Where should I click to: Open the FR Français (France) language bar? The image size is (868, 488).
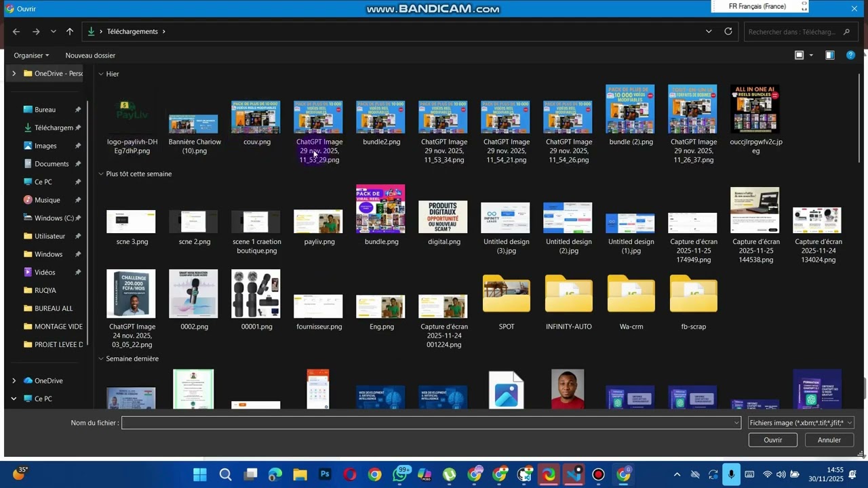pyautogui.click(x=759, y=7)
